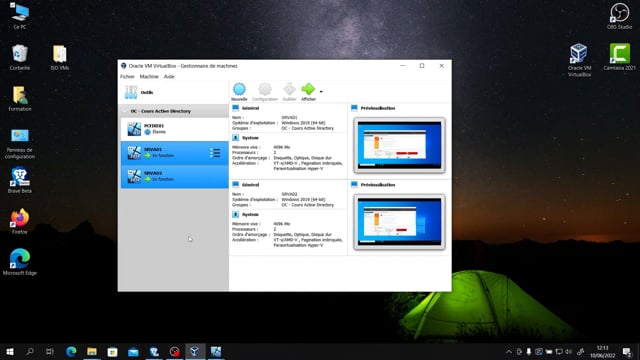The height and width of the screenshot is (360, 640).
Task: Open the Mail app from the taskbar
Action: (133, 351)
